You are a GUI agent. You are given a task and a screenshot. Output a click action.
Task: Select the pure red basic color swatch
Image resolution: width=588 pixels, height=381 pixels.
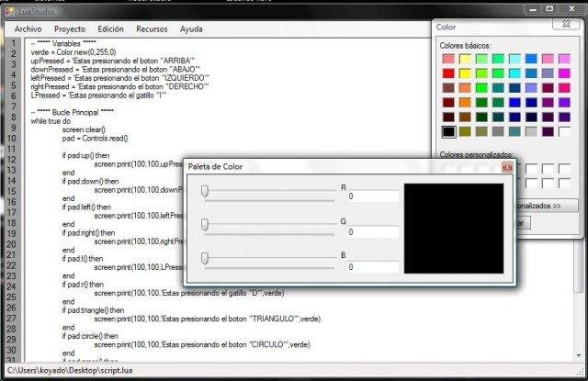pyautogui.click(x=448, y=73)
